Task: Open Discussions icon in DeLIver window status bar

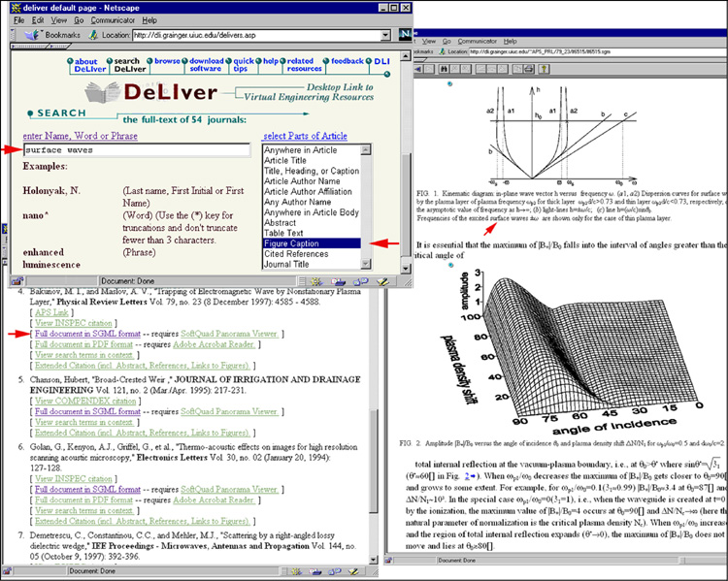Action: (361, 281)
